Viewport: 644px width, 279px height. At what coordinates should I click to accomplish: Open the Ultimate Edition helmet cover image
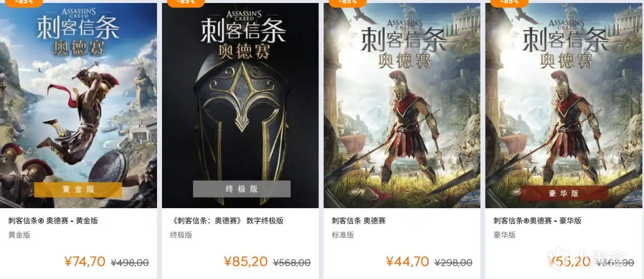pos(240,106)
